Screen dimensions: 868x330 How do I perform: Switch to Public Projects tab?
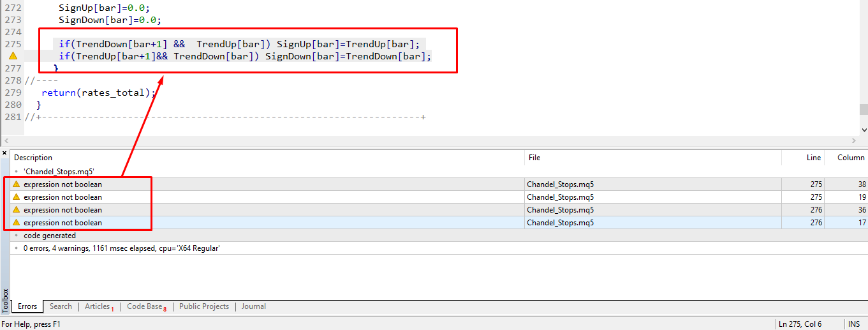click(204, 306)
